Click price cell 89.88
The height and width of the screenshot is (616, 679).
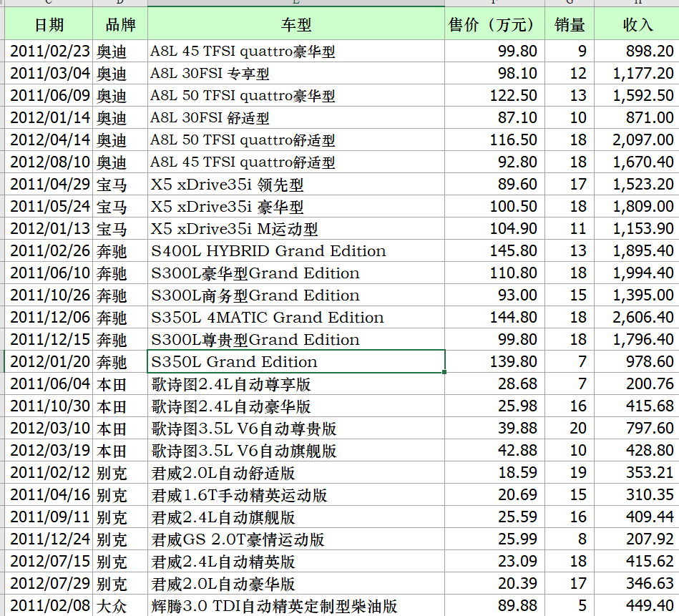point(494,605)
